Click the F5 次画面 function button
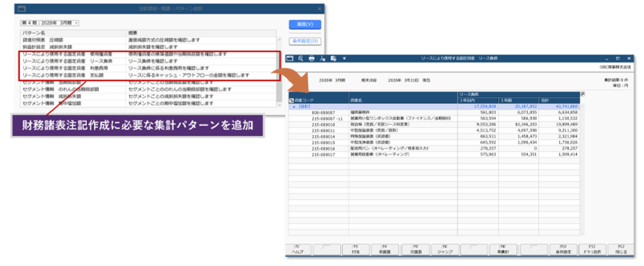The image size is (644, 266). coord(415,249)
